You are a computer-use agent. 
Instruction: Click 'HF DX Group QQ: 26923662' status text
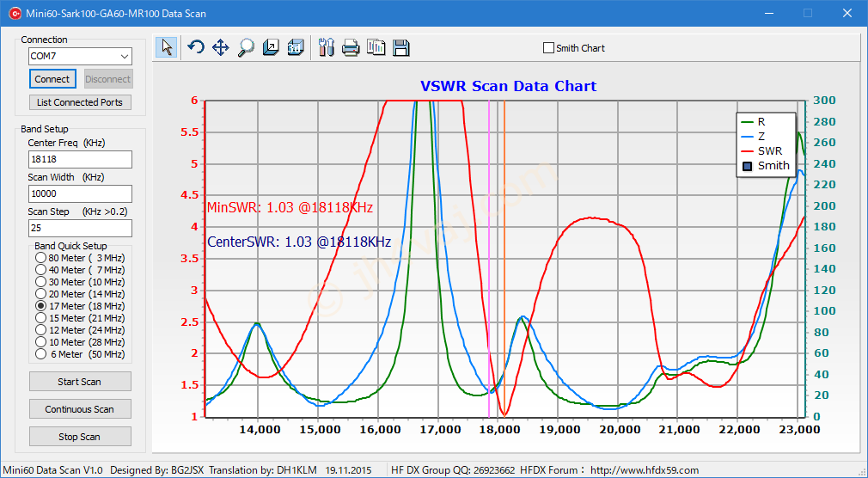pos(453,470)
